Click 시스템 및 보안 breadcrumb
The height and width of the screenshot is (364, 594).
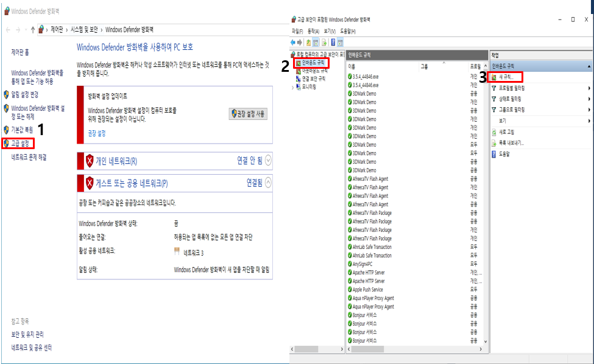84,29
